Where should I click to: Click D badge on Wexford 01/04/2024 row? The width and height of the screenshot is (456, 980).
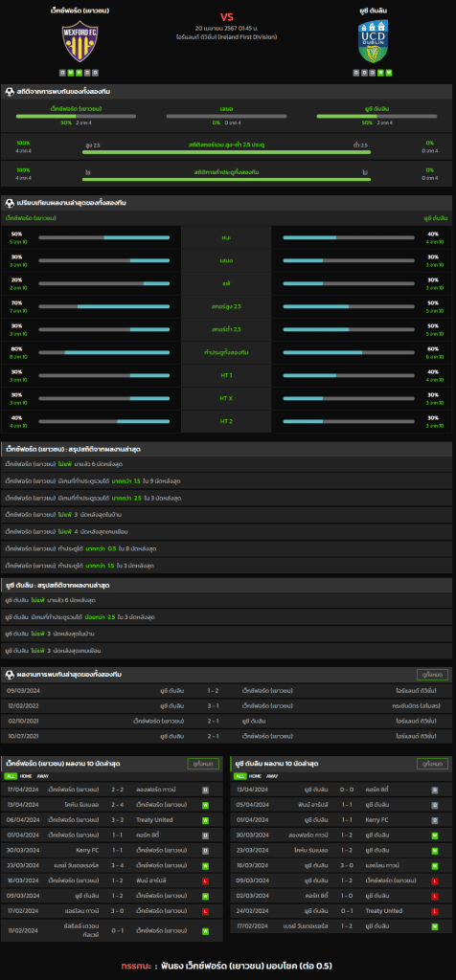click(205, 835)
